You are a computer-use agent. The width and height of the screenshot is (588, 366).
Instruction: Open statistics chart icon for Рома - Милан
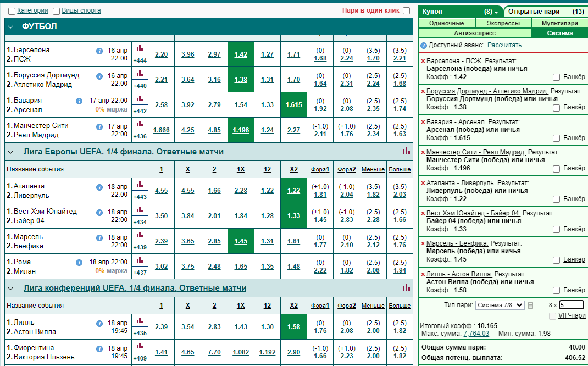[140, 260]
